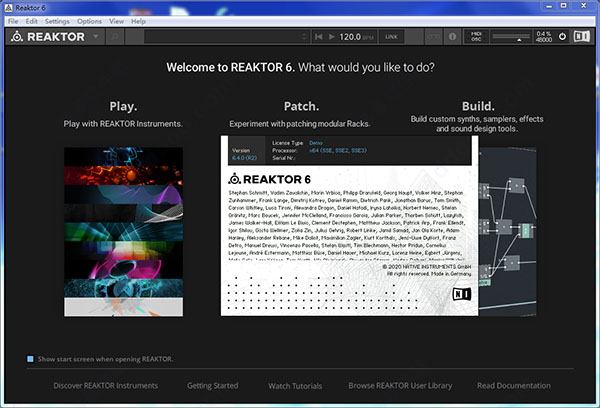Click the play button in the toolbar
The image size is (600, 408).
pos(331,37)
